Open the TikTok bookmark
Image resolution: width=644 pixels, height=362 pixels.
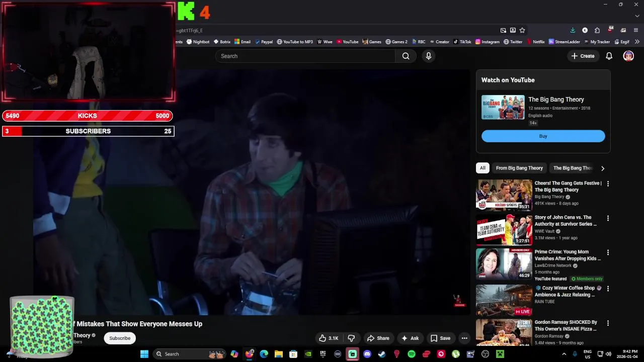[x=462, y=42]
